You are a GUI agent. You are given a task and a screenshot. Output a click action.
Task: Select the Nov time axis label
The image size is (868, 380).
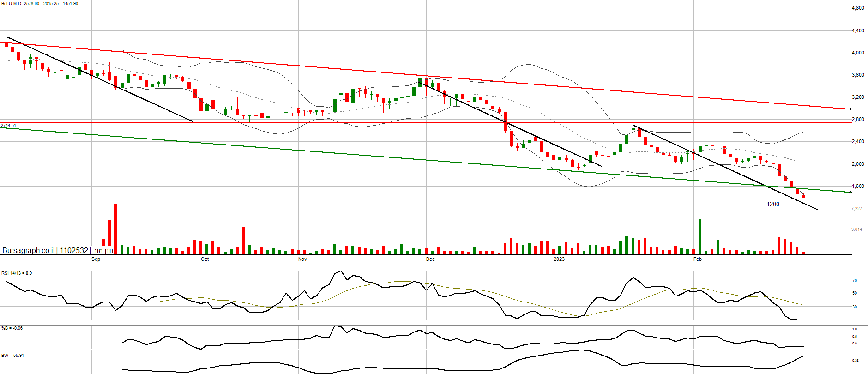(302, 259)
